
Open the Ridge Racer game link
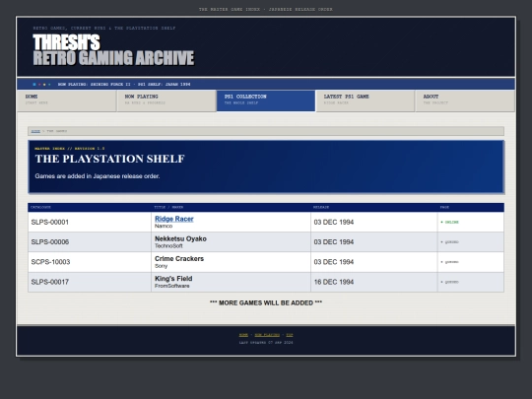point(174,219)
